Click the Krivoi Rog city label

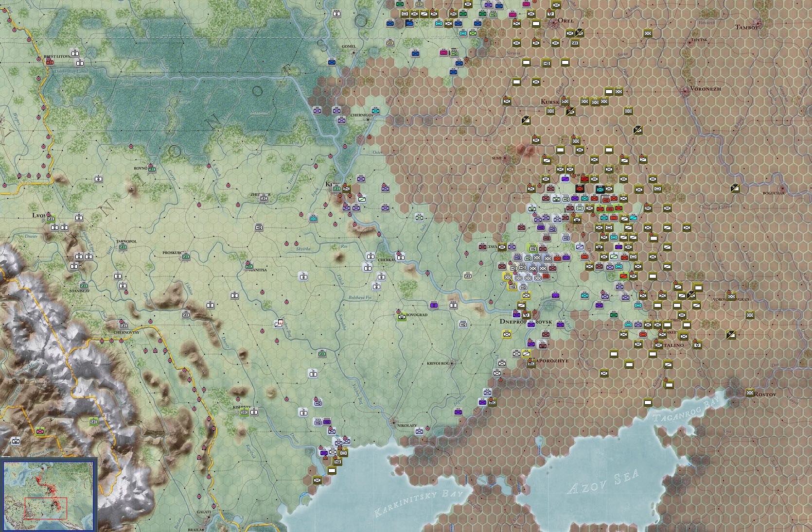tap(439, 363)
